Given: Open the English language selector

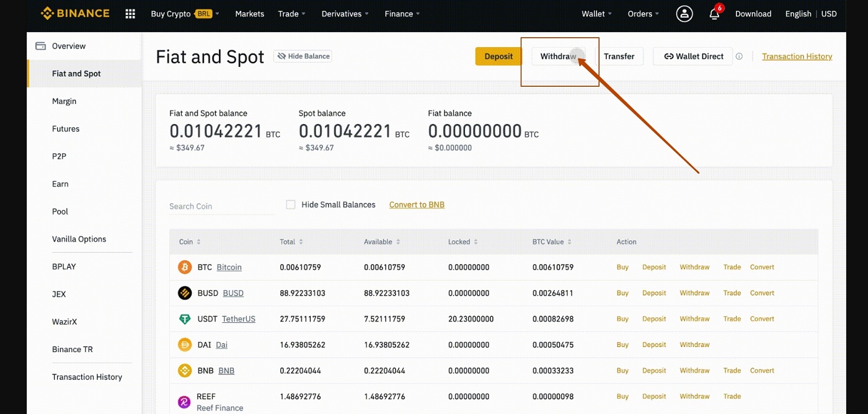Looking at the screenshot, I should (798, 14).
